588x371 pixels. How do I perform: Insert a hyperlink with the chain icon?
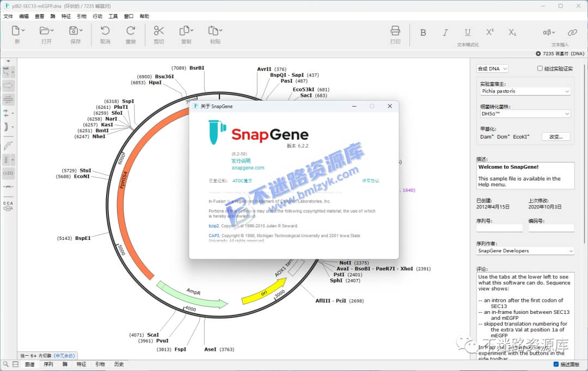(x=572, y=33)
